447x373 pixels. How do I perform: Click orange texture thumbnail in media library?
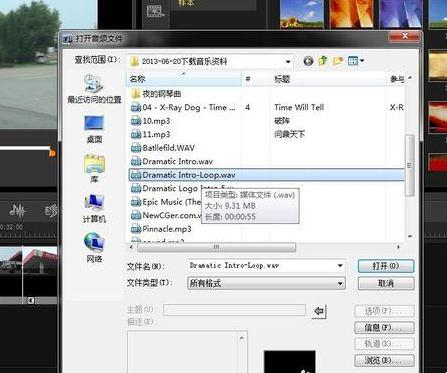351,14
